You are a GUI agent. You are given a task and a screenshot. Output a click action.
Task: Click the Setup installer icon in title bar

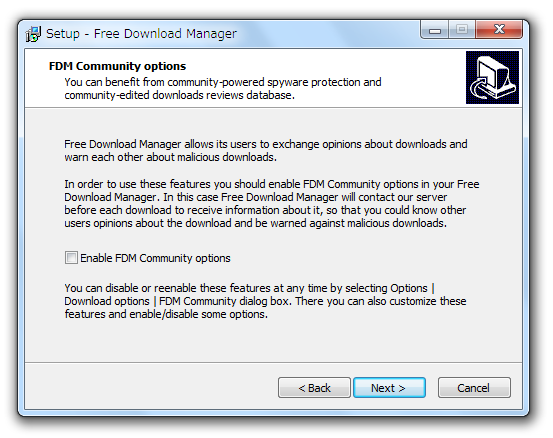[x=34, y=34]
